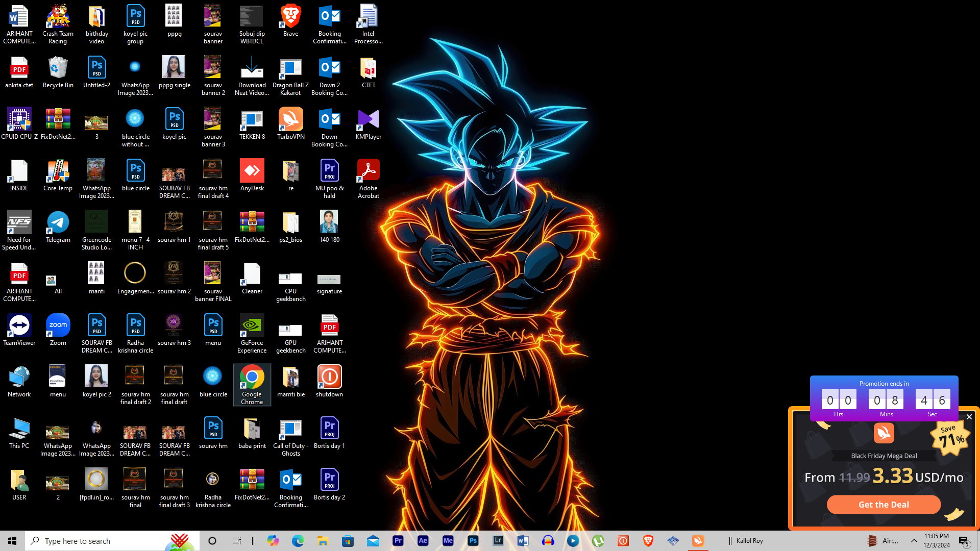Show hidden system tray icons
The height and width of the screenshot is (551, 980).
914,541
